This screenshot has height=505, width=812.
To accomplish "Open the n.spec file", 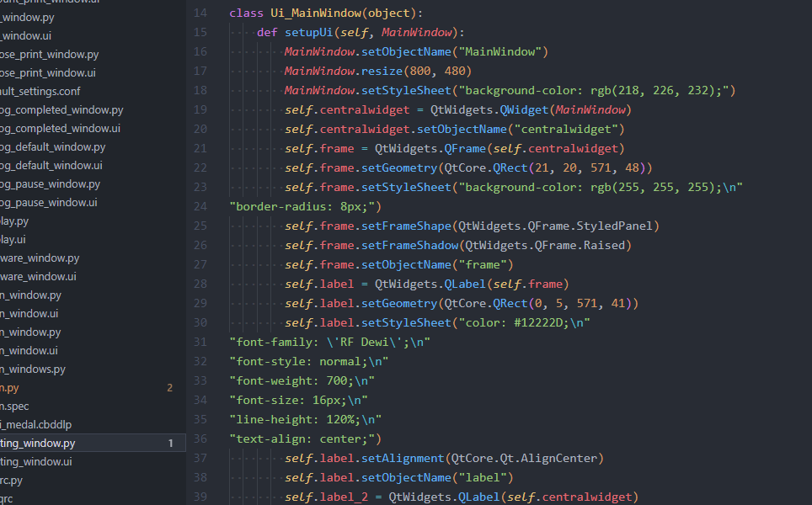I will (14, 407).
